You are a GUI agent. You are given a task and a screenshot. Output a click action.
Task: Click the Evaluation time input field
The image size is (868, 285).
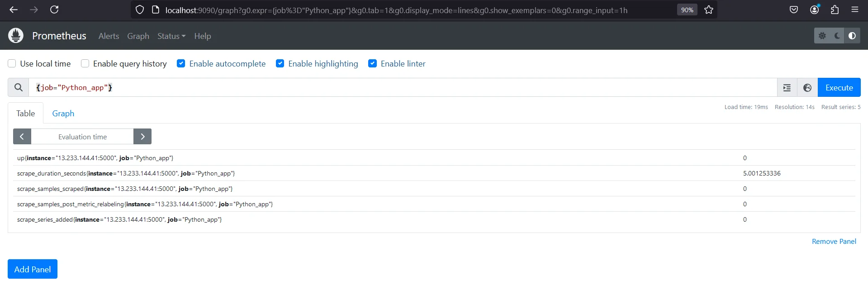pyautogui.click(x=82, y=137)
